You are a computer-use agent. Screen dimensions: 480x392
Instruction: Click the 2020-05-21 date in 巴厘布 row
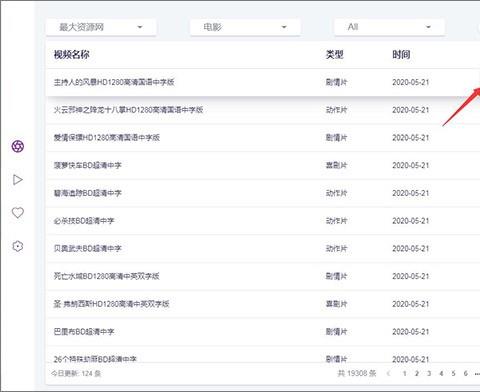tap(410, 331)
